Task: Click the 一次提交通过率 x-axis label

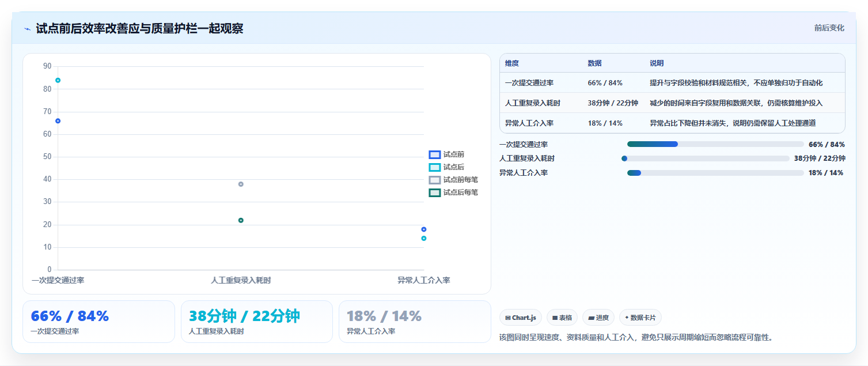Action: tap(58, 280)
